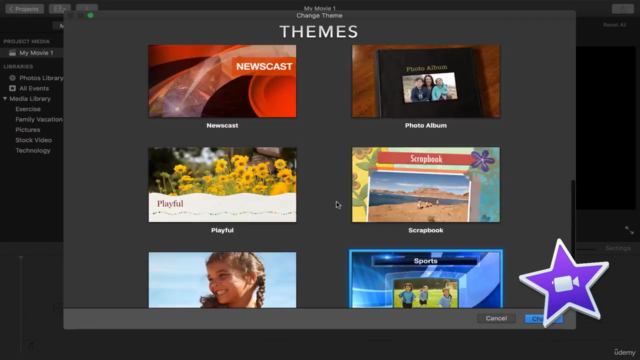Open timeline Settings in main window

pos(618,248)
